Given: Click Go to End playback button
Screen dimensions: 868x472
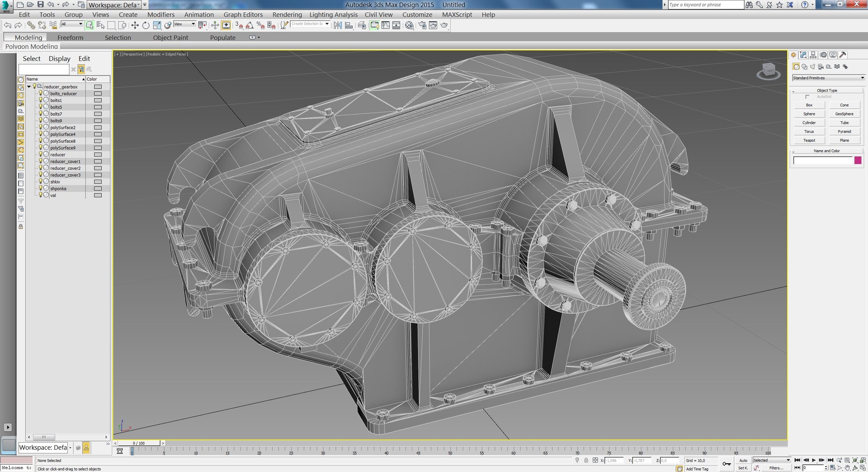Looking at the screenshot, I should 830,460.
